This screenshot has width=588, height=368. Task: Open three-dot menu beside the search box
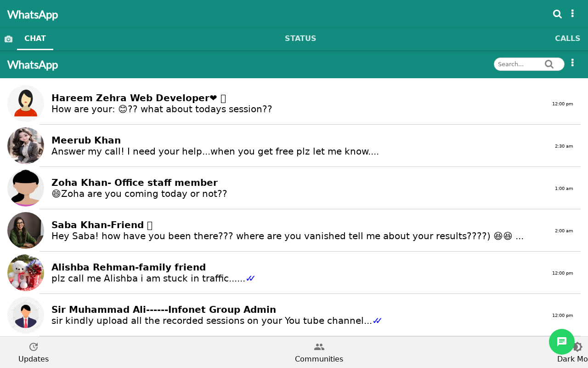pos(572,63)
